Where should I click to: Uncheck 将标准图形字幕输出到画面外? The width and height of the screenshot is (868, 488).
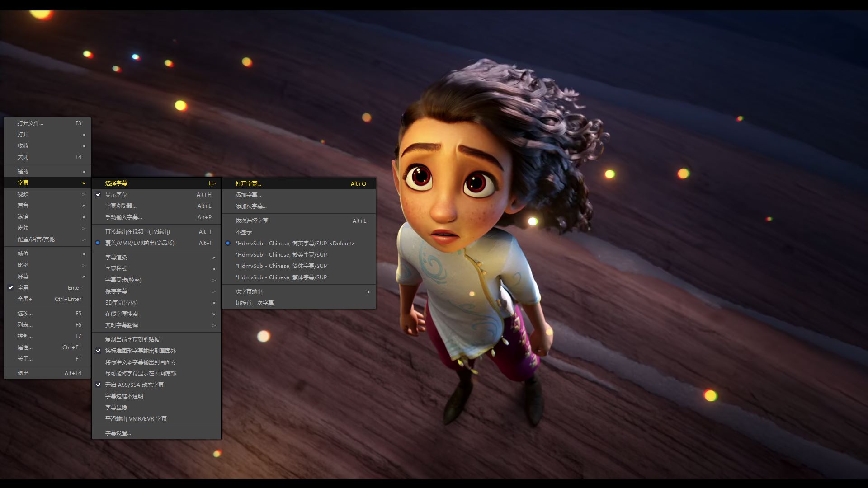(x=140, y=351)
